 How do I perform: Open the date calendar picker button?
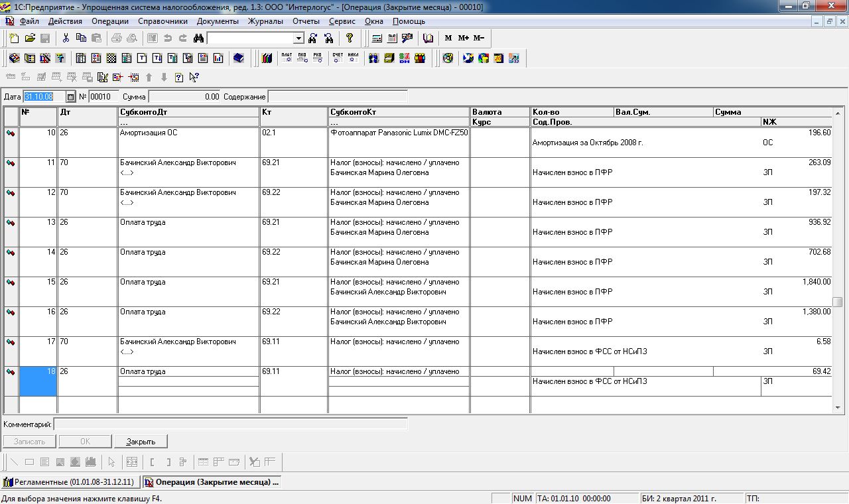(x=71, y=97)
